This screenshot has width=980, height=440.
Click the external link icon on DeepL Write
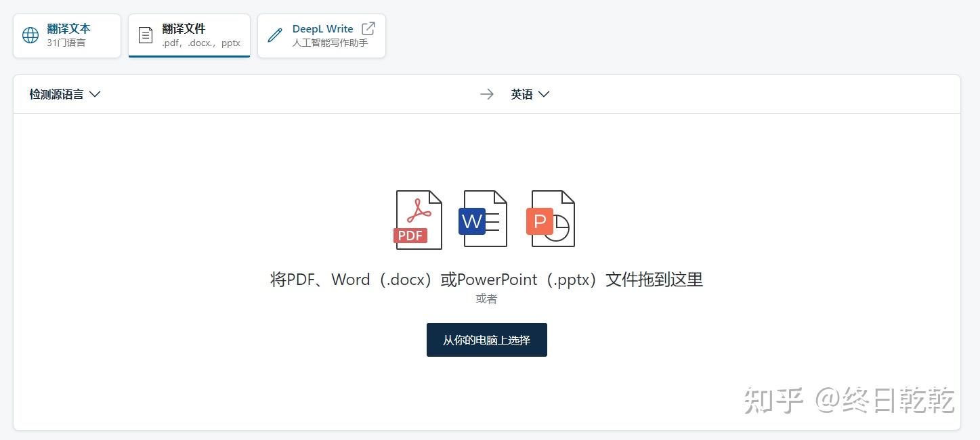368,28
